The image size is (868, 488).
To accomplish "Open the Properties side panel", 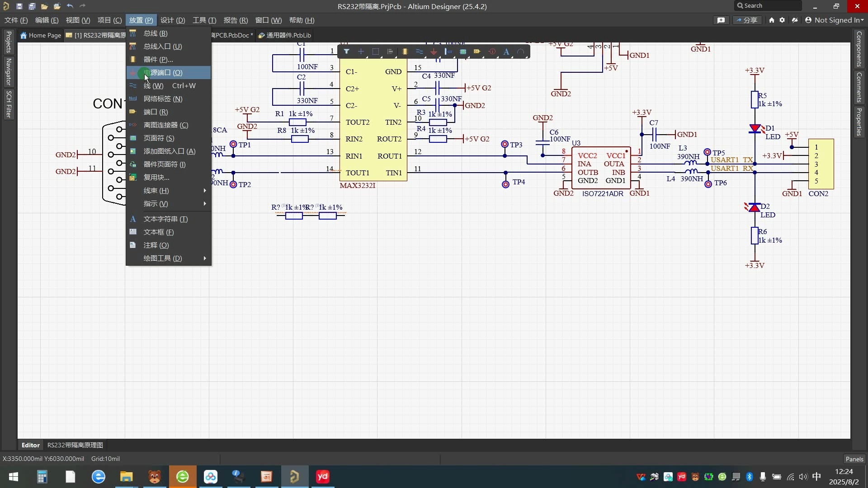I will coord(859,122).
